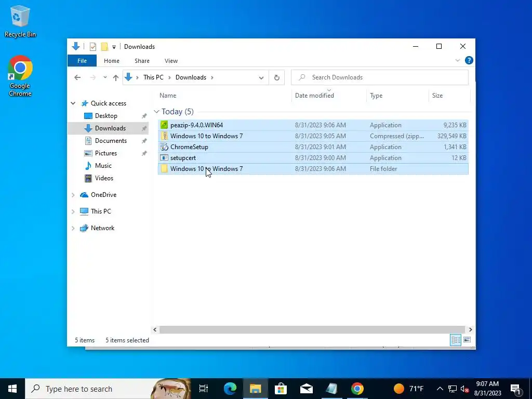Go back with the back arrow
Viewport: 532px width, 399px height.
77,77
